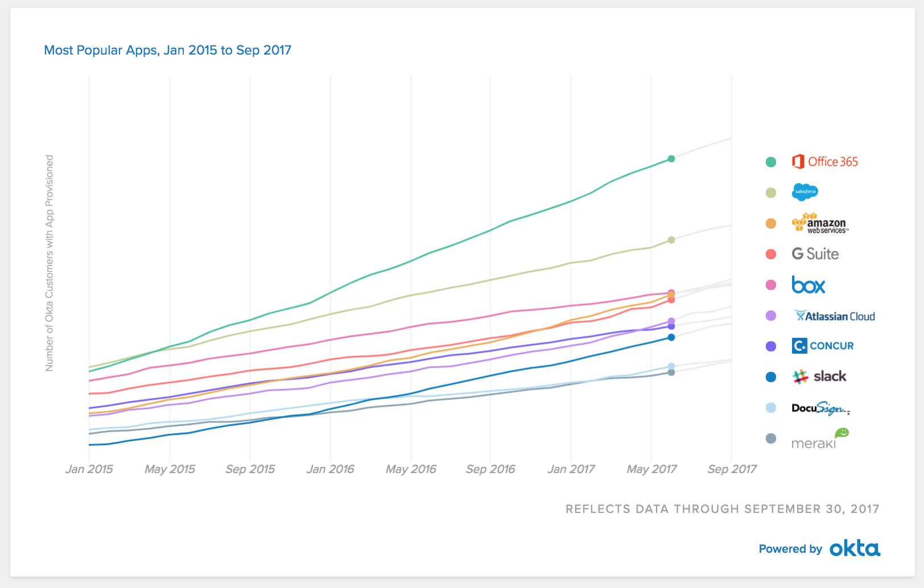This screenshot has width=924, height=588.
Task: Click the Office 365 logo in legend
Action: (x=824, y=162)
